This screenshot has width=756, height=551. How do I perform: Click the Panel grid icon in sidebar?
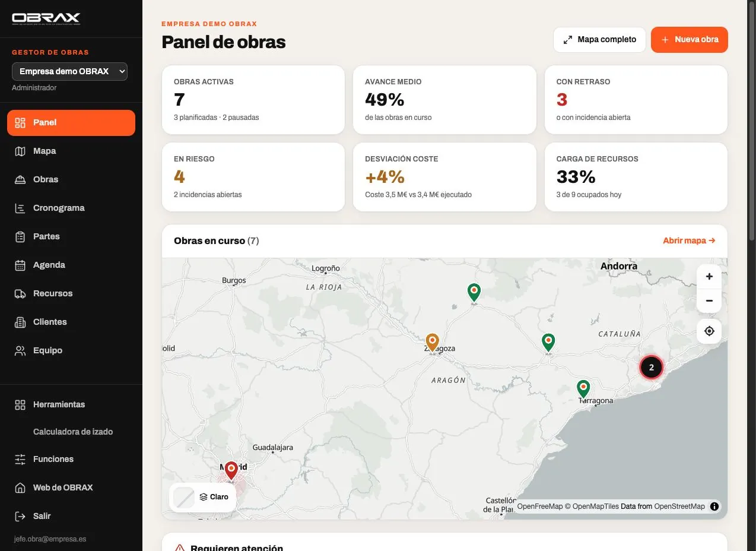[20, 123]
